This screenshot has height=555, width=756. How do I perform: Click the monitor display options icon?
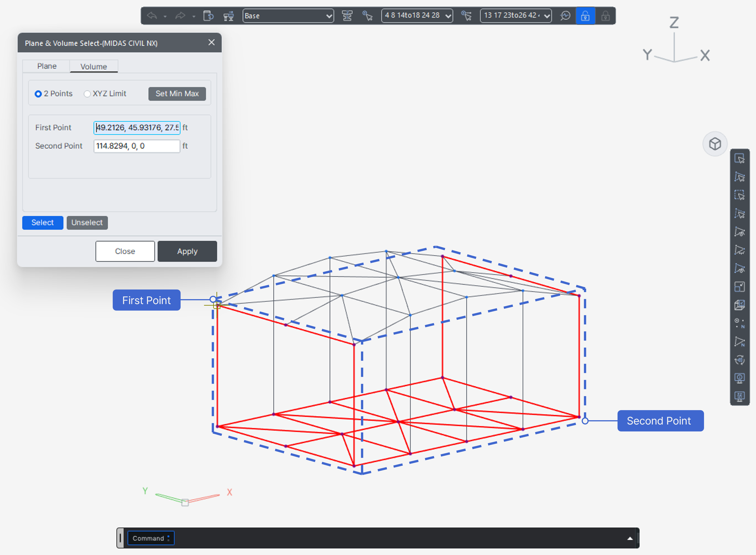click(739, 396)
